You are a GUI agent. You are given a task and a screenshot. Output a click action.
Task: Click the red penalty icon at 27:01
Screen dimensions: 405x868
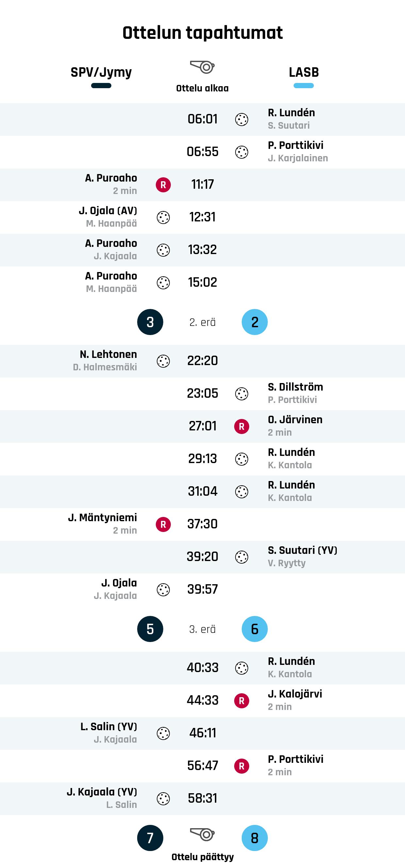[242, 426]
